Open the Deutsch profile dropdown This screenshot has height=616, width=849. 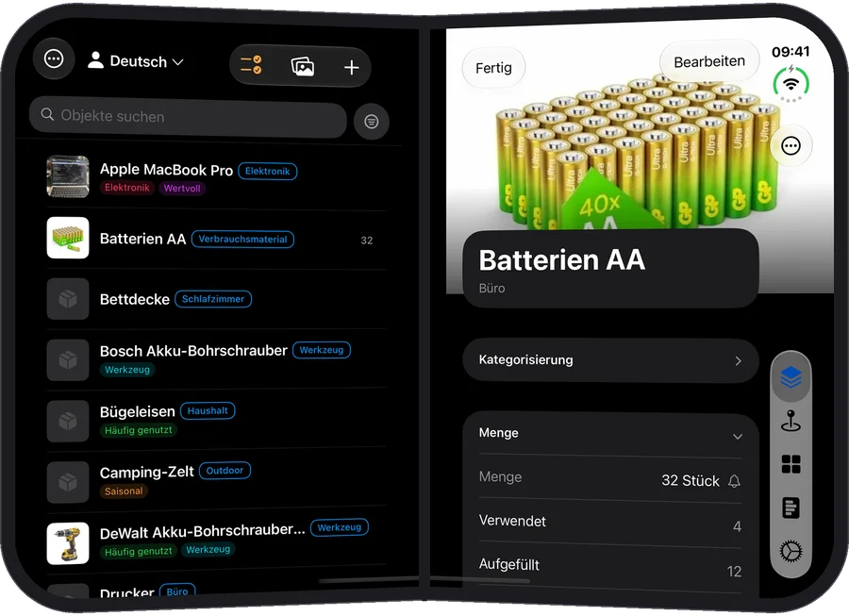point(136,61)
